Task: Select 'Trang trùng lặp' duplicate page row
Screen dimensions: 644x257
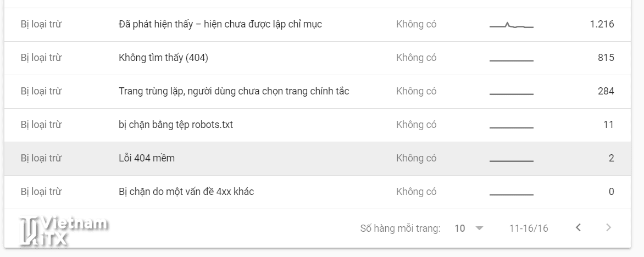Action: click(x=234, y=91)
